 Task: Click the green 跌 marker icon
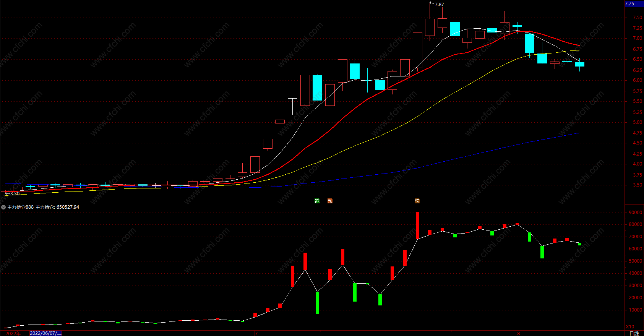pos(317,201)
